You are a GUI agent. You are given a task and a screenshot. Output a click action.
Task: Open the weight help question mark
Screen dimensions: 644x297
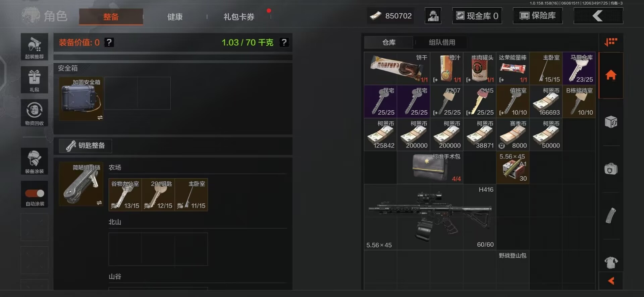pyautogui.click(x=284, y=42)
